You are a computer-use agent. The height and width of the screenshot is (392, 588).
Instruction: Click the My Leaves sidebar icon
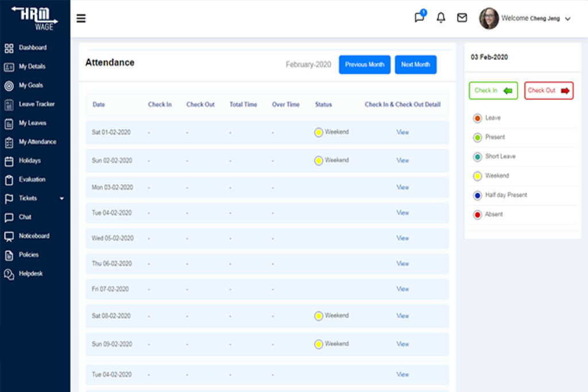(x=9, y=123)
